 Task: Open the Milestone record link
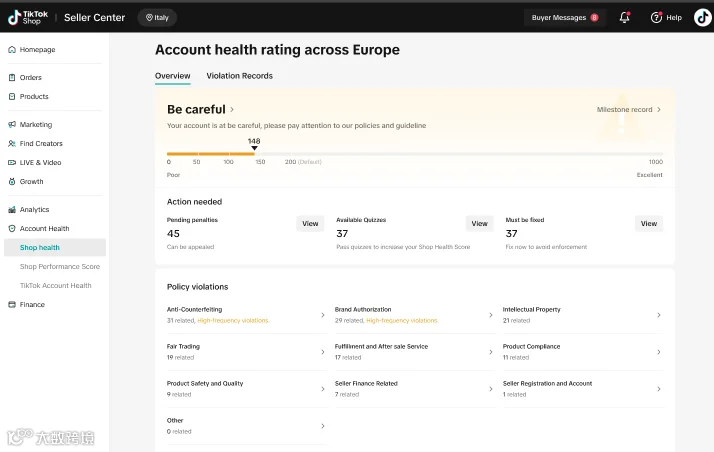pos(629,110)
